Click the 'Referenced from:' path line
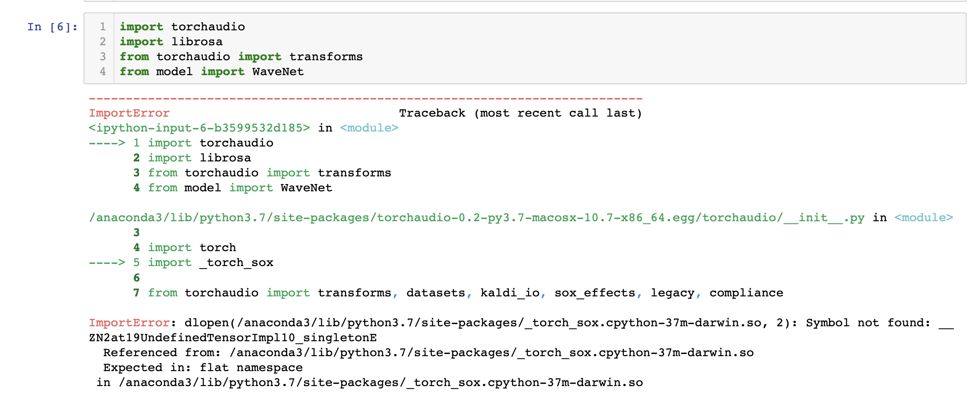 pos(429,353)
